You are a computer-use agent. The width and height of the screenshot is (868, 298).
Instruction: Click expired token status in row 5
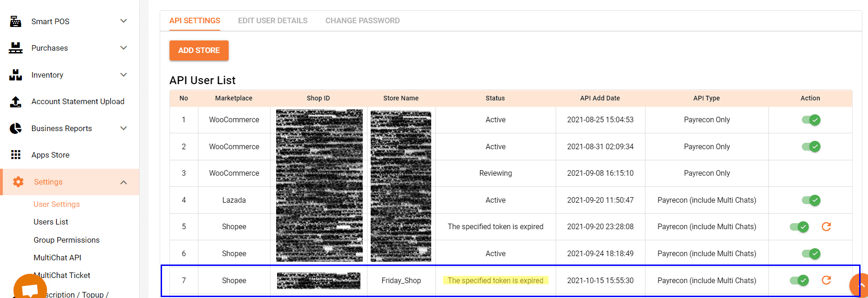pos(495,226)
